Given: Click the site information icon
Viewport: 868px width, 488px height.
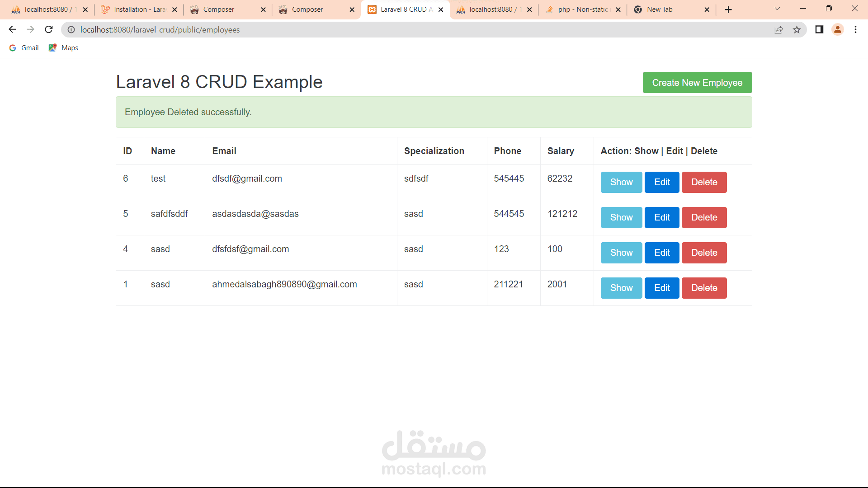Looking at the screenshot, I should click(71, 30).
